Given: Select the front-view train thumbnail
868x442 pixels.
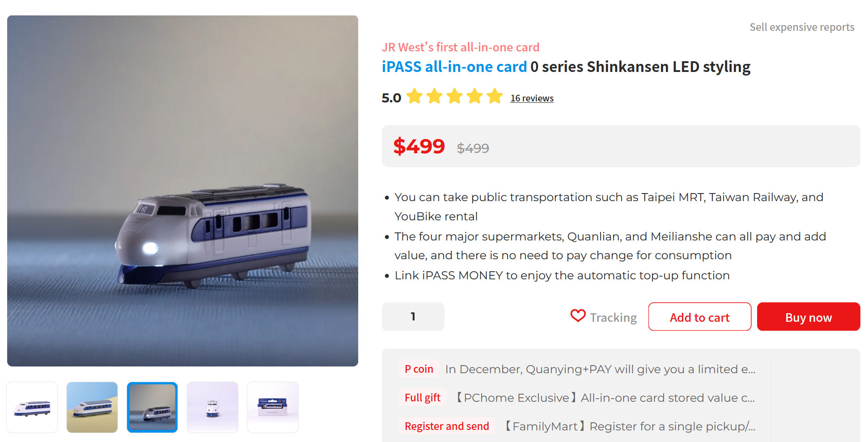Looking at the screenshot, I should [x=212, y=407].
